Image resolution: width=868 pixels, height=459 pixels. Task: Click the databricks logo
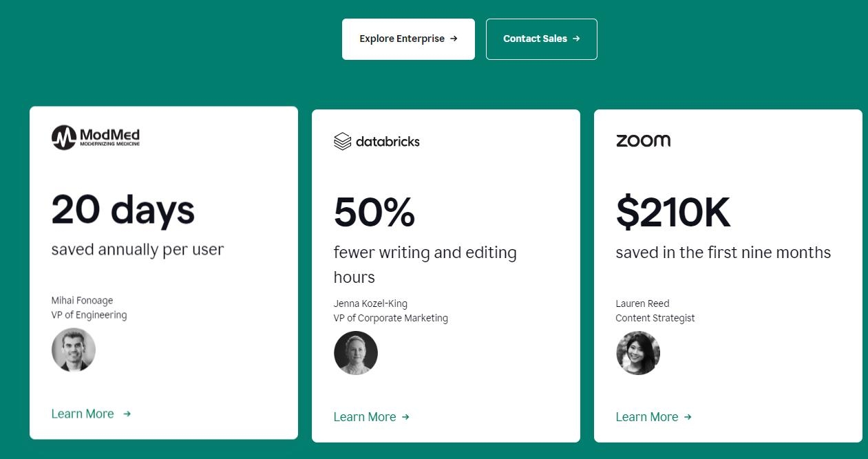[x=377, y=141]
